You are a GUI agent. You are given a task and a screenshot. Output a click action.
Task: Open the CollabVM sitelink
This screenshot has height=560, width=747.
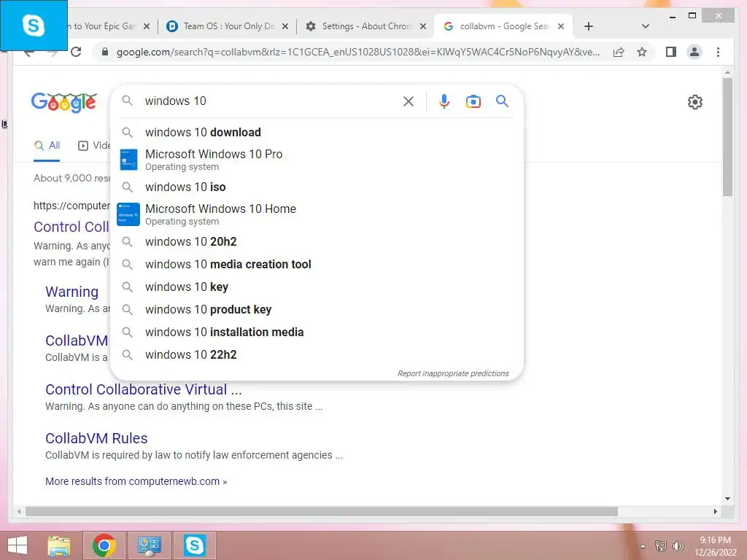point(77,341)
